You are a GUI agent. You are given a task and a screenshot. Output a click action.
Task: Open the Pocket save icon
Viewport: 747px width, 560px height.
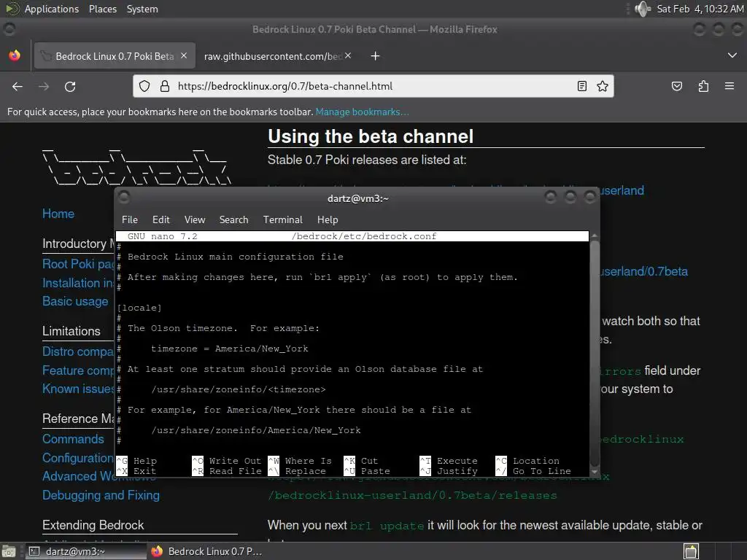tap(676, 86)
